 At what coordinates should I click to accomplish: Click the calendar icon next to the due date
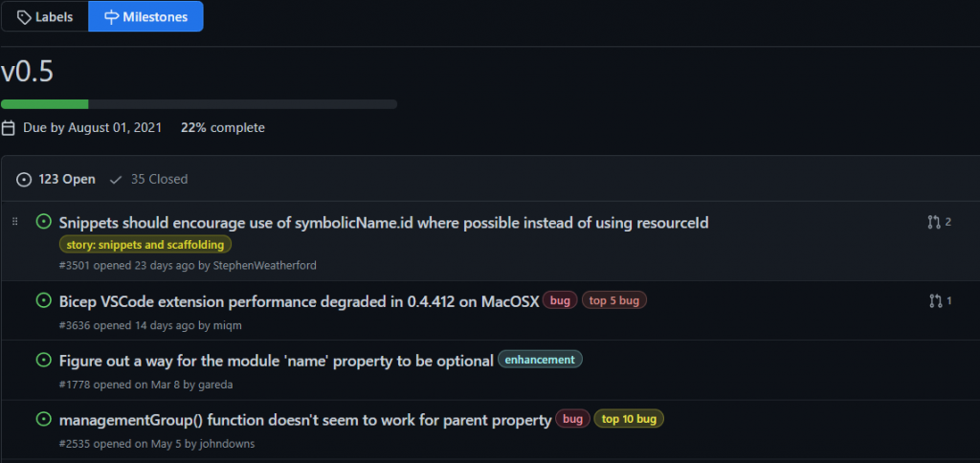(x=9, y=127)
